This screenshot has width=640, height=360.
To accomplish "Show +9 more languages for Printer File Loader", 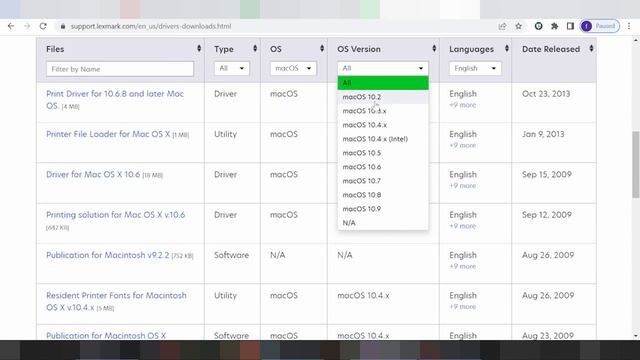I will pos(462,145).
